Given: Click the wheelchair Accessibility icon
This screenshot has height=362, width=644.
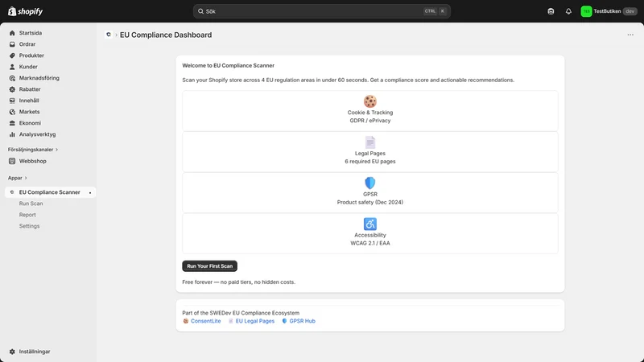Looking at the screenshot, I should pos(370,224).
